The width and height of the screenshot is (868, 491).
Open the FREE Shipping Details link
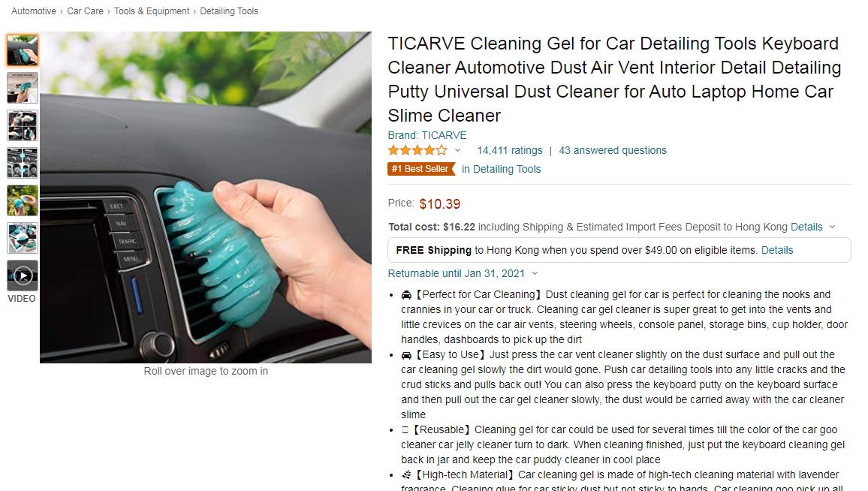point(777,250)
